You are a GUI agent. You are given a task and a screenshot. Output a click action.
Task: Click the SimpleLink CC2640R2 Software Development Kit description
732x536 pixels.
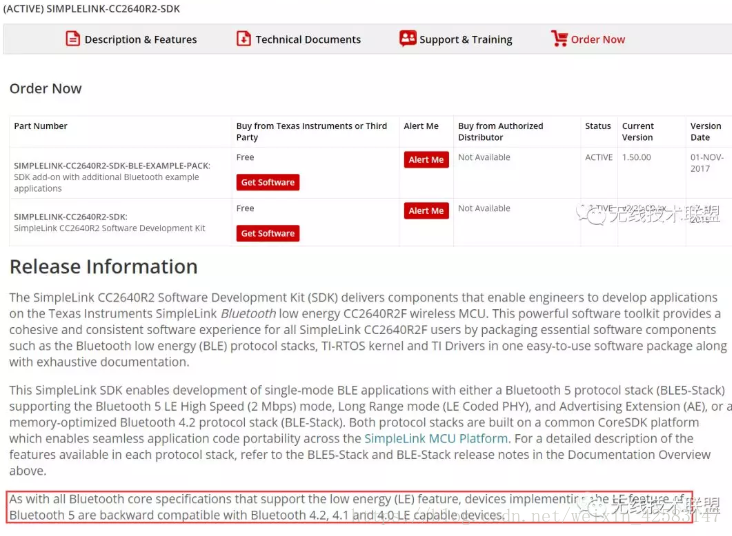click(x=110, y=228)
